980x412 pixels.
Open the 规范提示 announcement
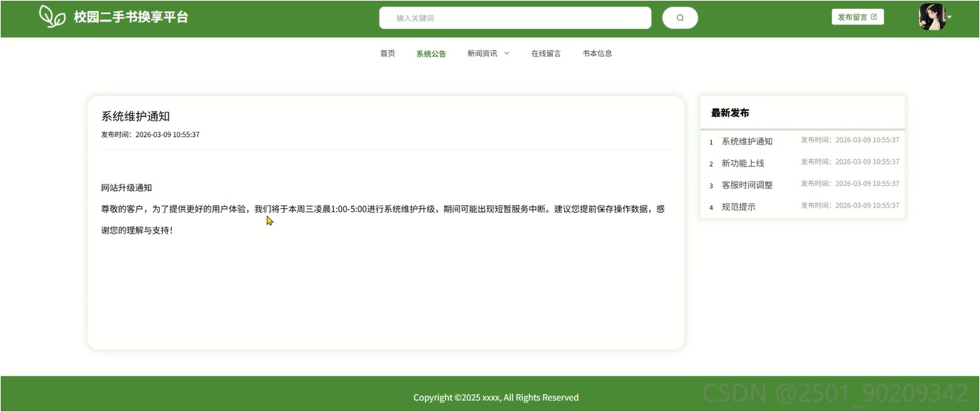(739, 207)
